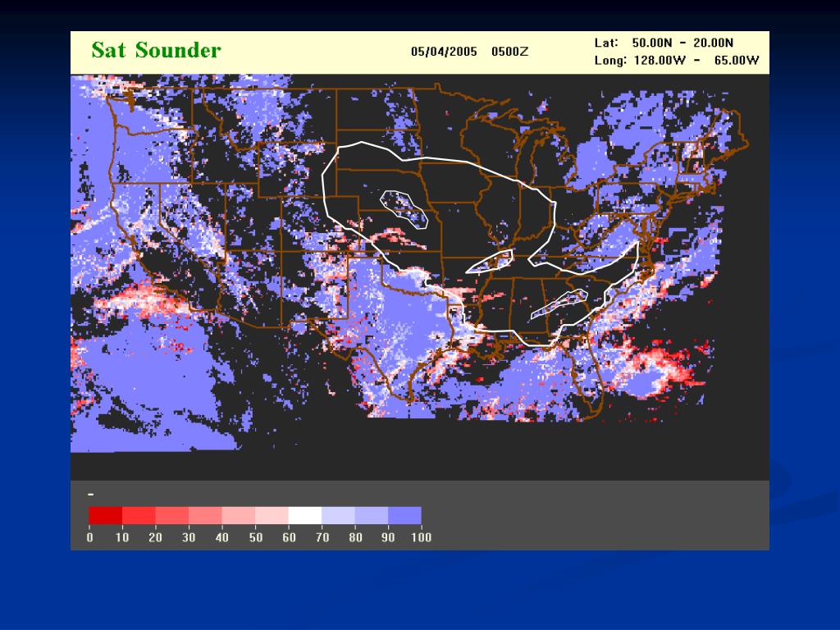Pick the 70-80 pale lavender legend swatch
The height and width of the screenshot is (630, 840).
338,515
